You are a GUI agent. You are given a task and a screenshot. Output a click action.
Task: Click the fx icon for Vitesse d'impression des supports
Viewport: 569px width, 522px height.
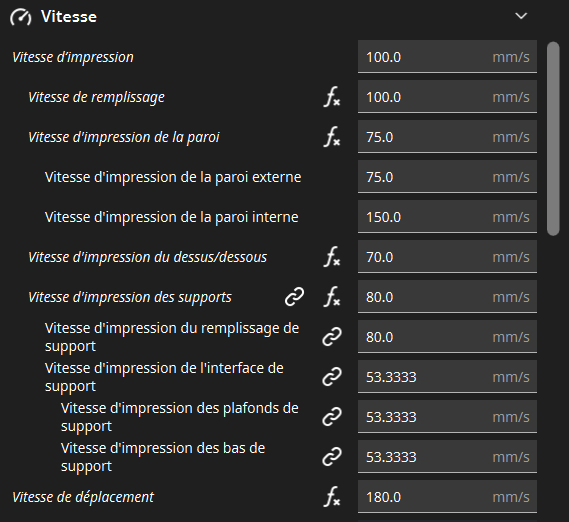[x=332, y=297]
